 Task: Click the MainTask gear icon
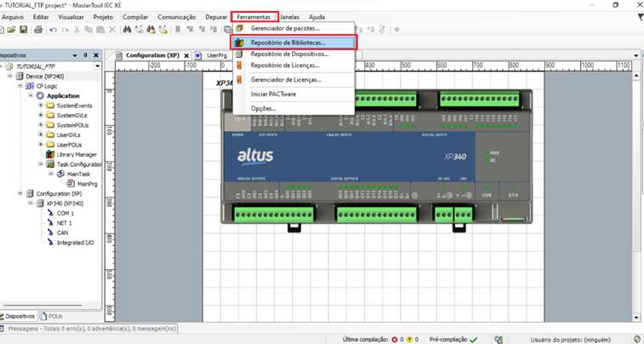(60, 174)
